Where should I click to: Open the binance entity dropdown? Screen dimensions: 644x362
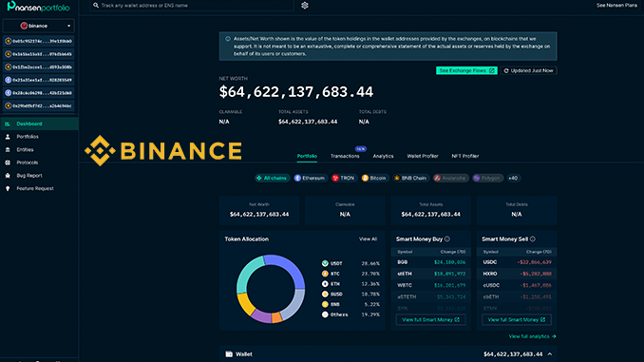(x=39, y=26)
